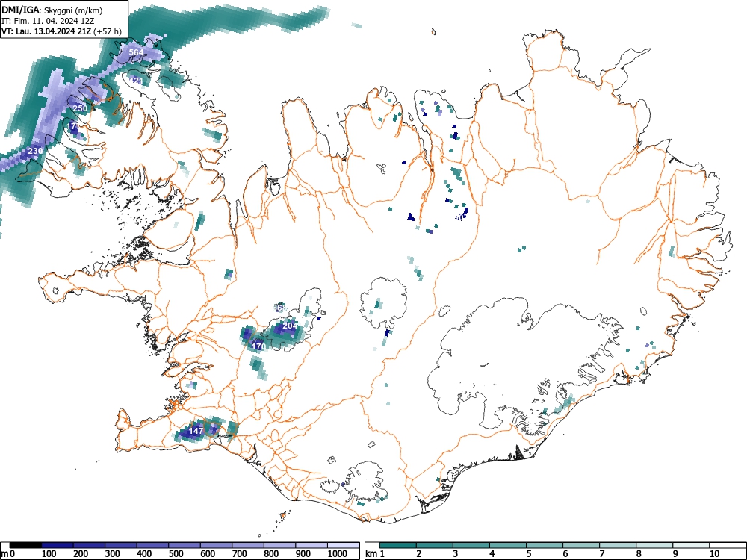Click the '300' meters legend tick label

click(x=113, y=554)
